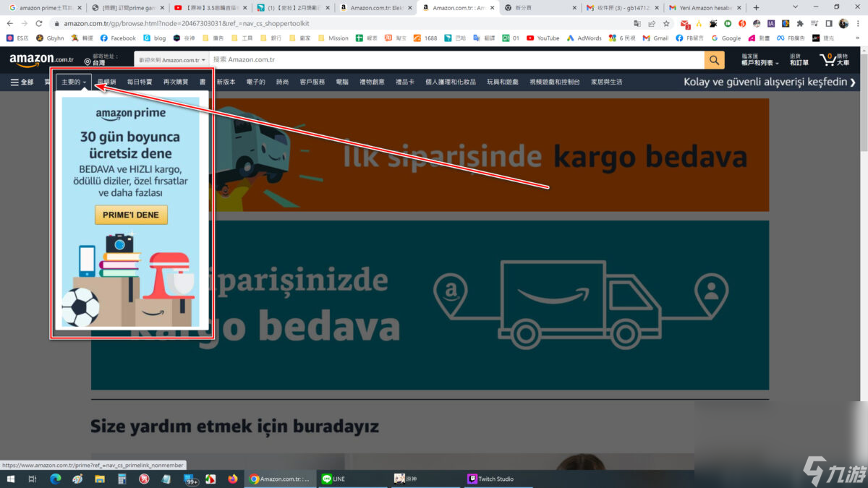Viewport: 868px width, 488px height.
Task: Select 新版本 in the nav bar
Action: (226, 82)
